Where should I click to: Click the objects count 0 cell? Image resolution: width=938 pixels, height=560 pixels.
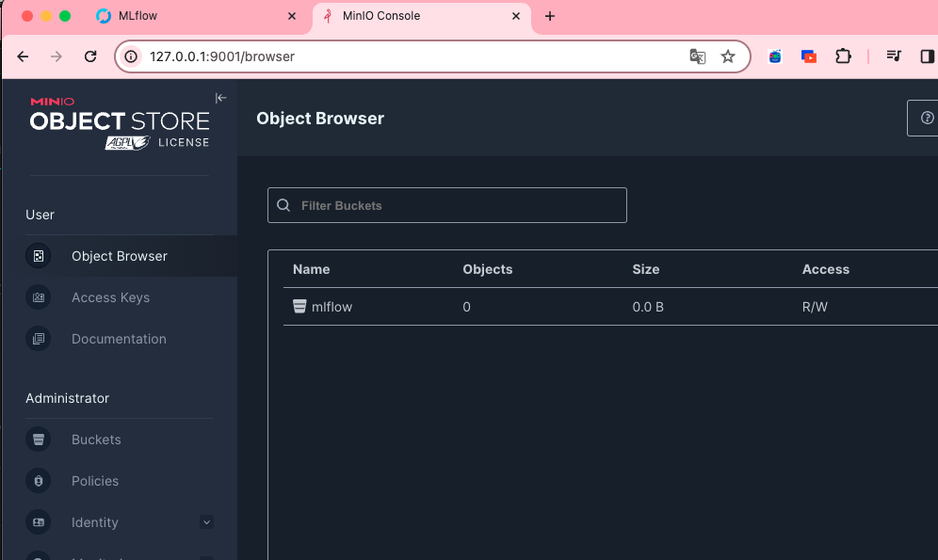pyautogui.click(x=466, y=307)
